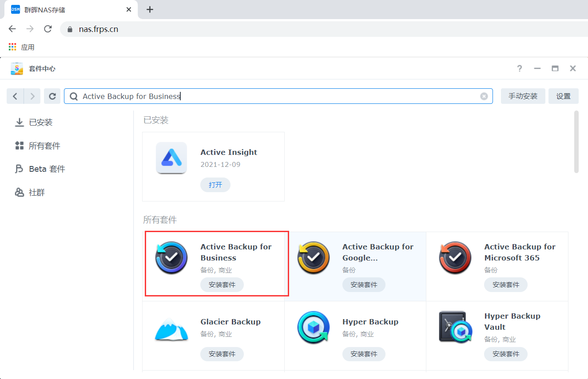Click the Active Insight icon
This screenshot has width=588, height=379.
click(171, 158)
